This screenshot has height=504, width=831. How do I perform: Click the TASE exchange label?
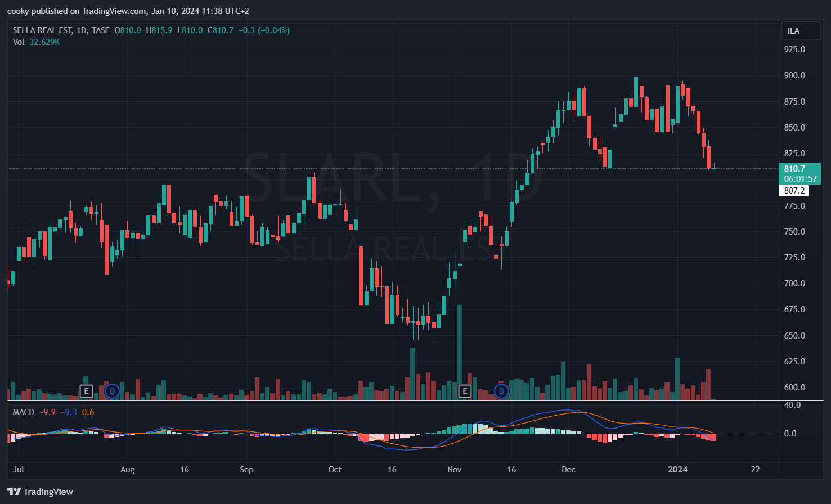100,30
